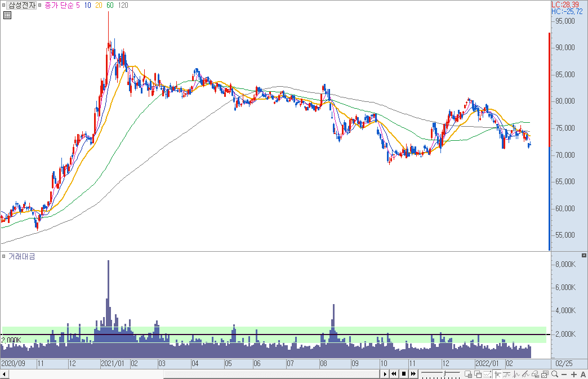
Task: Click the 70,000 price axis label
Action: [x=565, y=155]
